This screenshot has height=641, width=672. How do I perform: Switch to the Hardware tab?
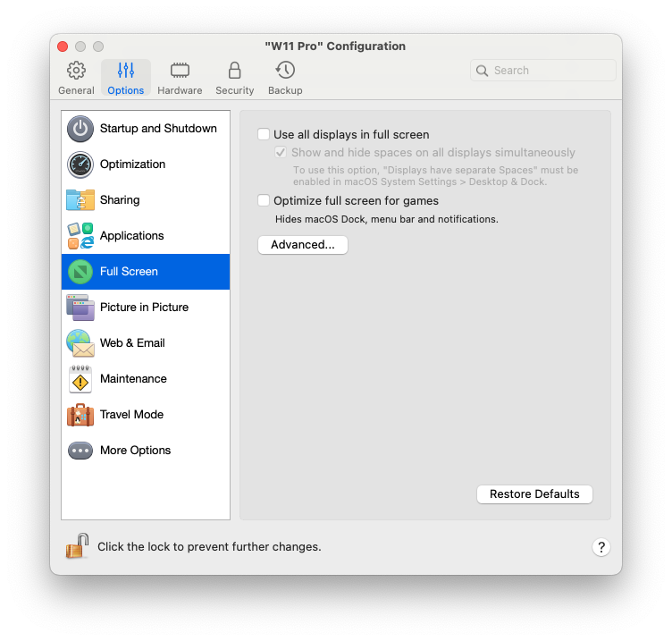coord(180,78)
